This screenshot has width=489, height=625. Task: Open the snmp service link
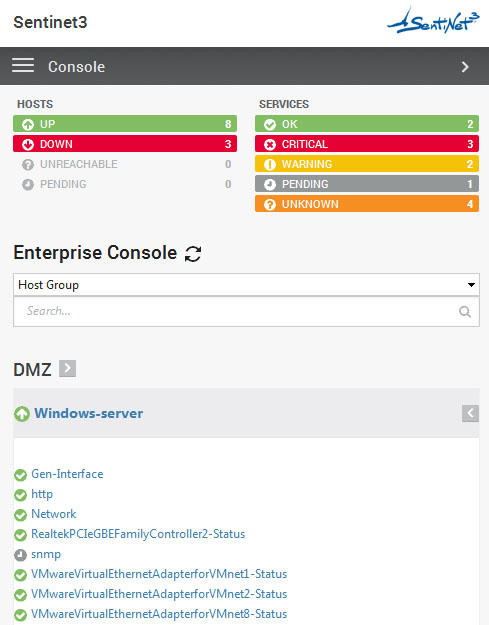click(46, 554)
